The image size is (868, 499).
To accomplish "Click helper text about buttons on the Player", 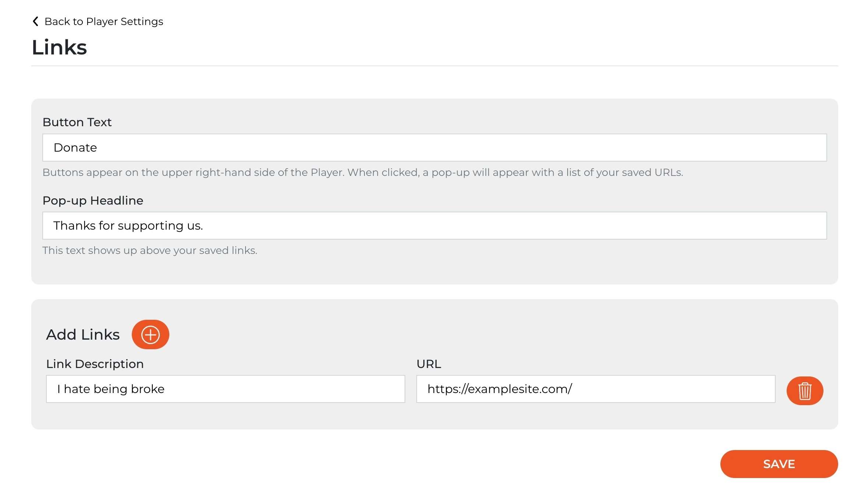I will pos(363,172).
